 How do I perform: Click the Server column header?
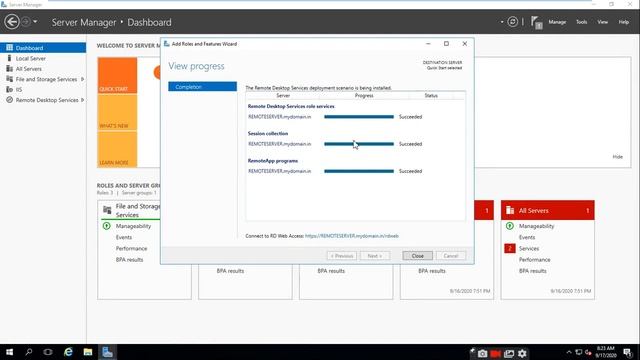tap(283, 96)
